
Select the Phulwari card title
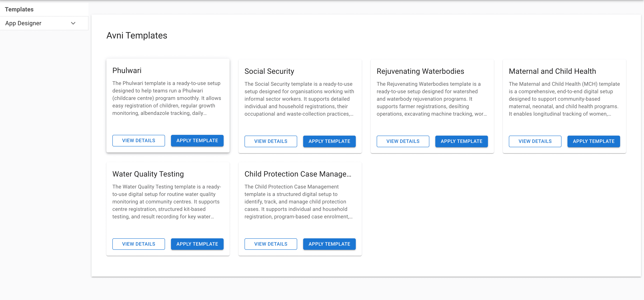point(127,71)
